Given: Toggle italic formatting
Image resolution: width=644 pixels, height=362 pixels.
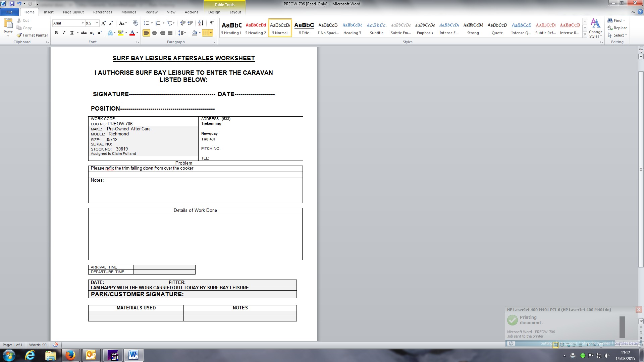Looking at the screenshot, I should 64,33.
